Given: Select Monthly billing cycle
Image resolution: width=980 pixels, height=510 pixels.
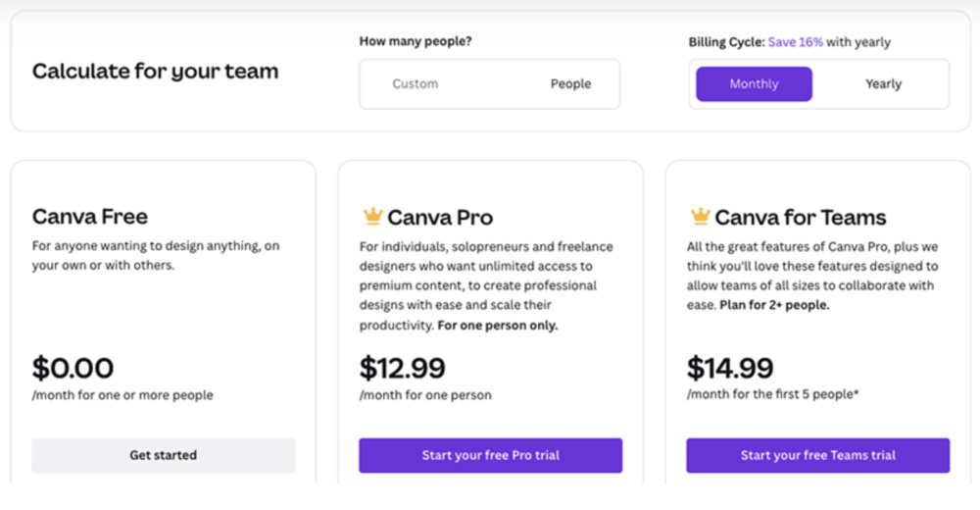Looking at the screenshot, I should [x=754, y=83].
